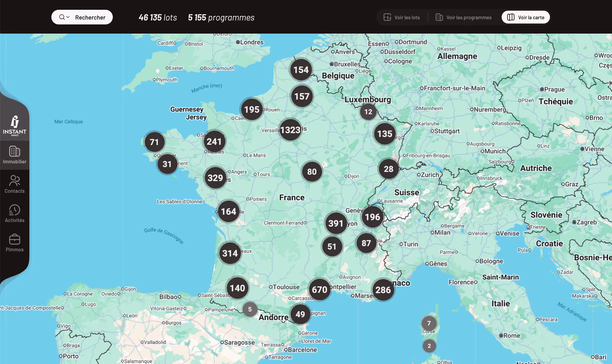This screenshot has height=364, width=612.
Task: Select the 1323 cluster near Paris
Action: [x=290, y=130]
